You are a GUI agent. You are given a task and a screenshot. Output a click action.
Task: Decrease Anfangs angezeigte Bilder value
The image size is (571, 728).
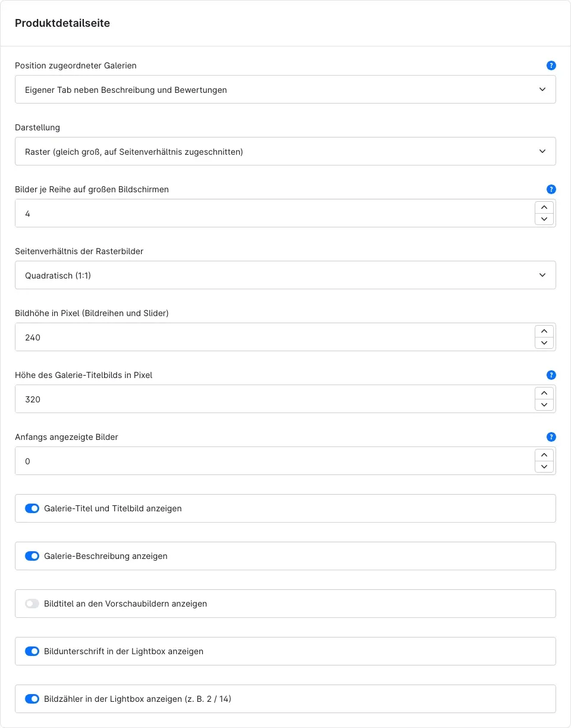pos(544,467)
